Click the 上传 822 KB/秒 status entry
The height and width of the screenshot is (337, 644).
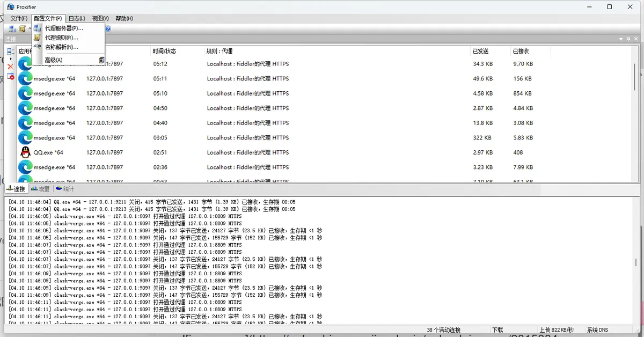click(557, 329)
